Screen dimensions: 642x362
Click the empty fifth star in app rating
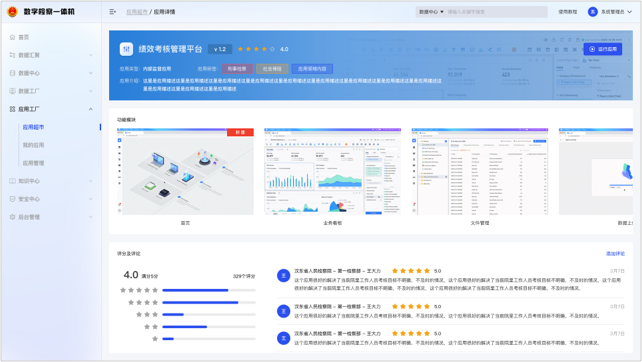(x=272, y=49)
